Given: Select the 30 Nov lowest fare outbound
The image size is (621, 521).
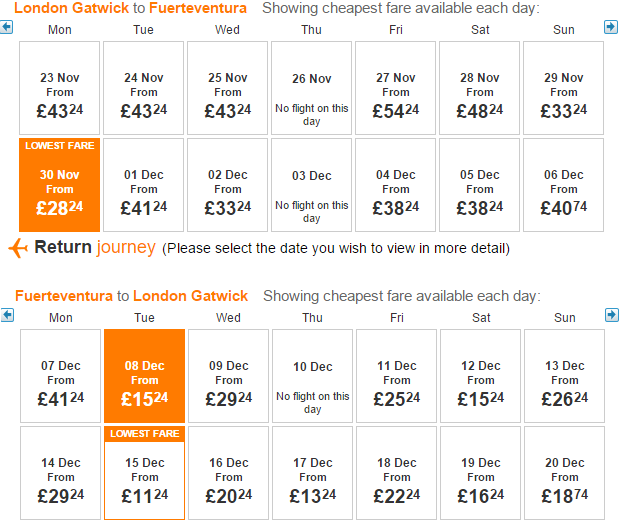Looking at the screenshot, I should click(x=59, y=185).
